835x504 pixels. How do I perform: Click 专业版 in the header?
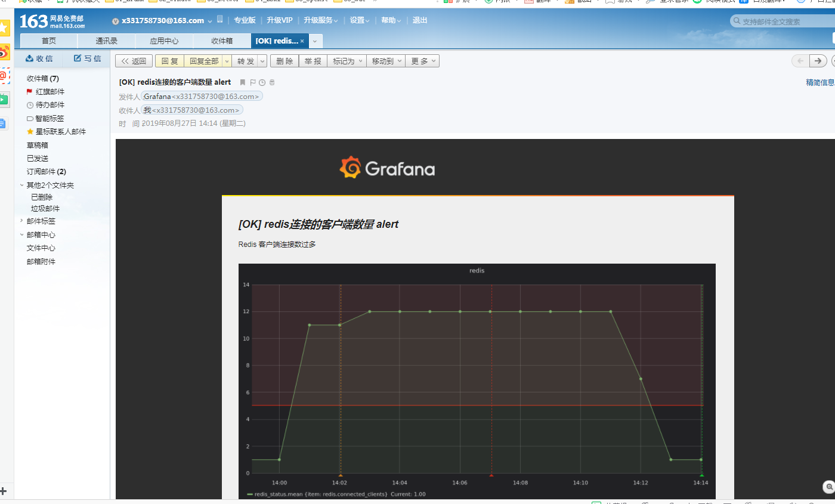click(245, 20)
